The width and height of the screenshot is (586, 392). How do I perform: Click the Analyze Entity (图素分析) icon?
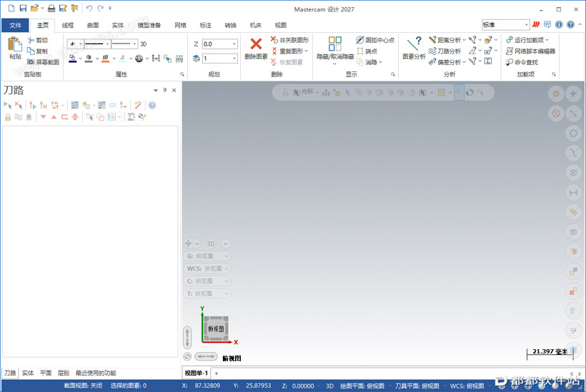[414, 44]
